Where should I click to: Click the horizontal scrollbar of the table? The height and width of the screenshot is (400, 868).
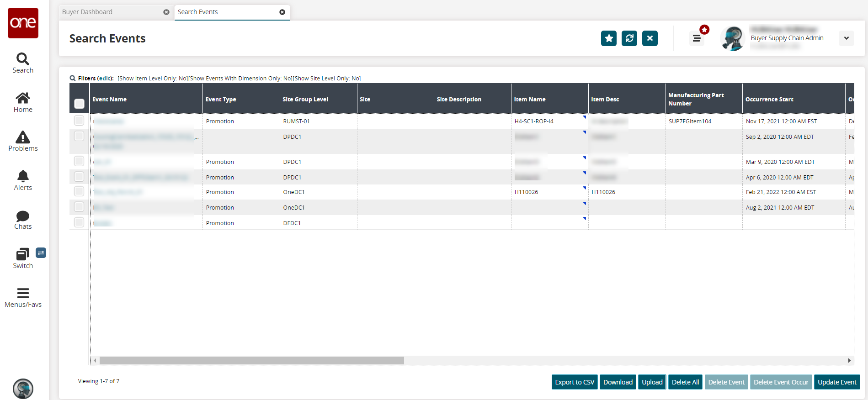pyautogui.click(x=251, y=361)
